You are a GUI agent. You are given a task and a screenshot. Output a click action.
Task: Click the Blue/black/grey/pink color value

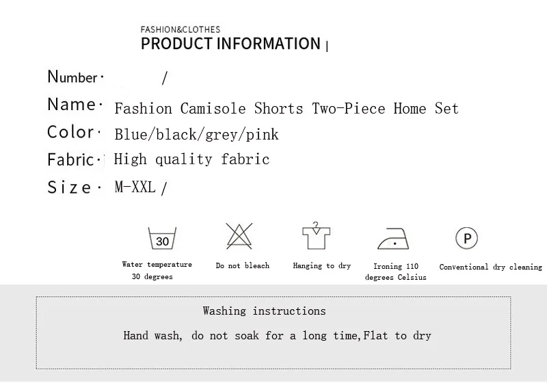click(x=196, y=134)
